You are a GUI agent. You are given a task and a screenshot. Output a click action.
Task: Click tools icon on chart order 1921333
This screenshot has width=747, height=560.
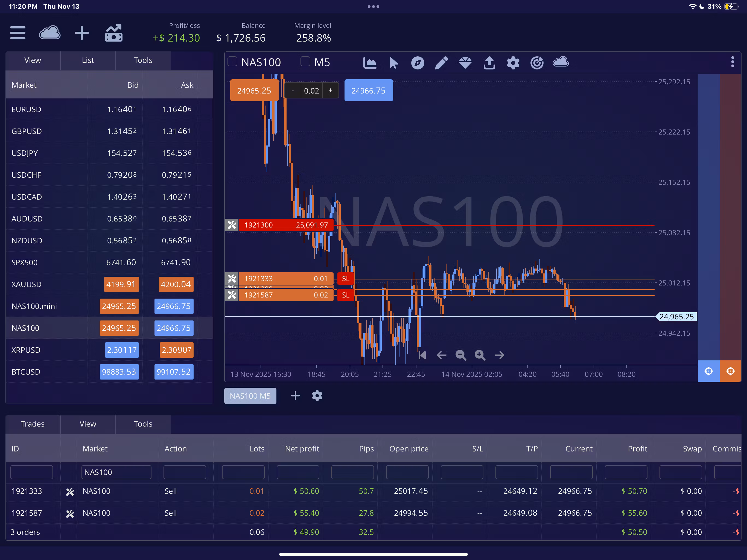tap(232, 279)
